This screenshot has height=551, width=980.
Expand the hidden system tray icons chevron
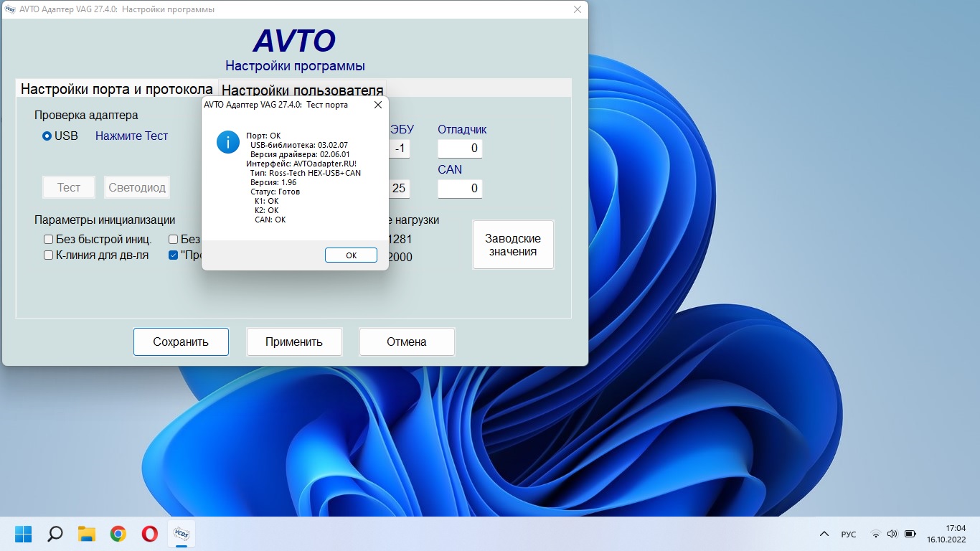pyautogui.click(x=824, y=534)
